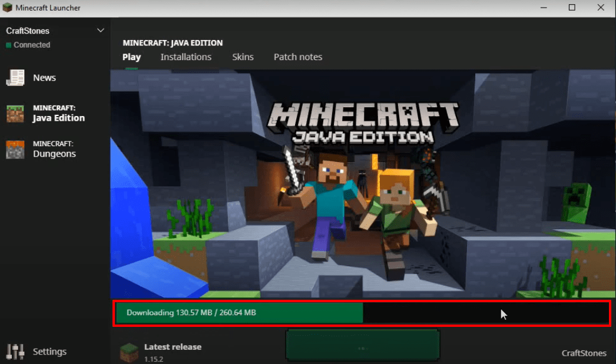Click the CraftStones account name in sidebar

click(x=28, y=31)
